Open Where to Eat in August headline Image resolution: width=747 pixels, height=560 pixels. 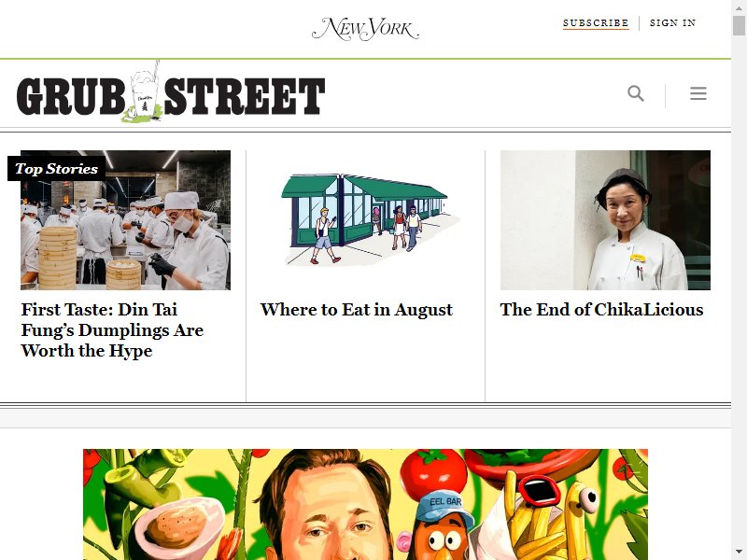[x=357, y=310]
